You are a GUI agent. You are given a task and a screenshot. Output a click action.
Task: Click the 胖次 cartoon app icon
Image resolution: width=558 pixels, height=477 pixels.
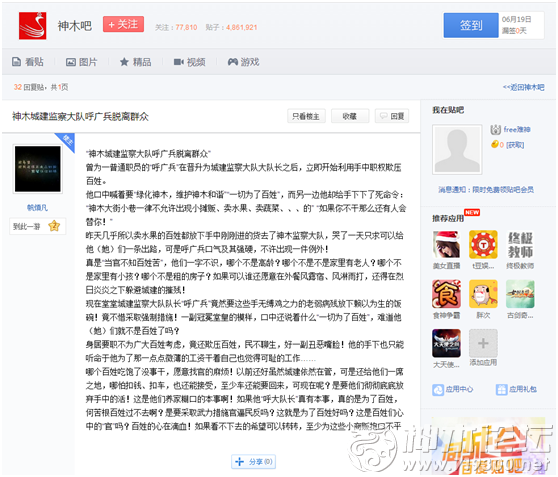pos(483,294)
